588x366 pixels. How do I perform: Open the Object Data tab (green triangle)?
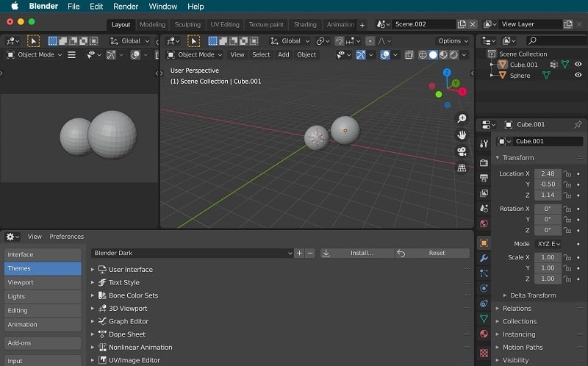tap(484, 319)
